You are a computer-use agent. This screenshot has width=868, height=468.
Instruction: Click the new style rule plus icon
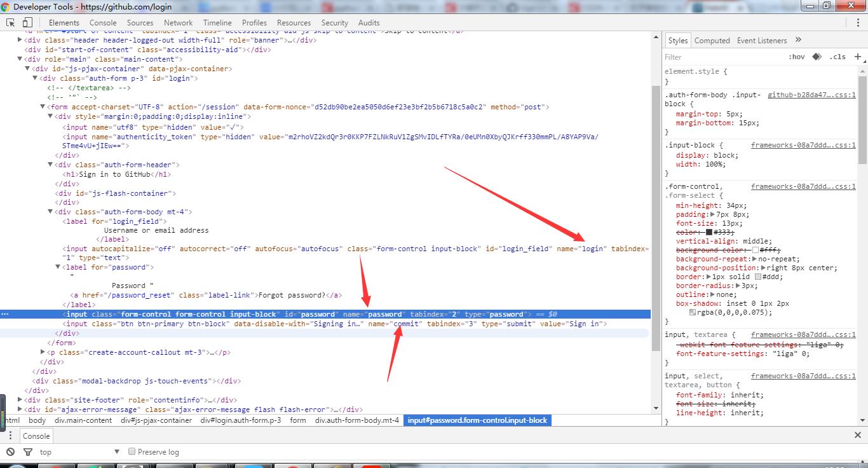click(x=857, y=57)
